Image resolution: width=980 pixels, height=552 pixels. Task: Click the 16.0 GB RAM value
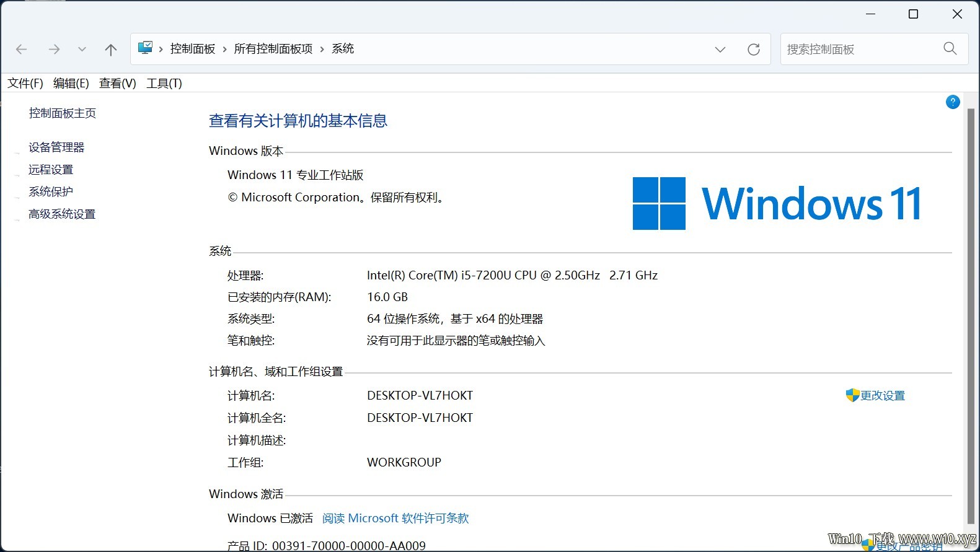[387, 297]
